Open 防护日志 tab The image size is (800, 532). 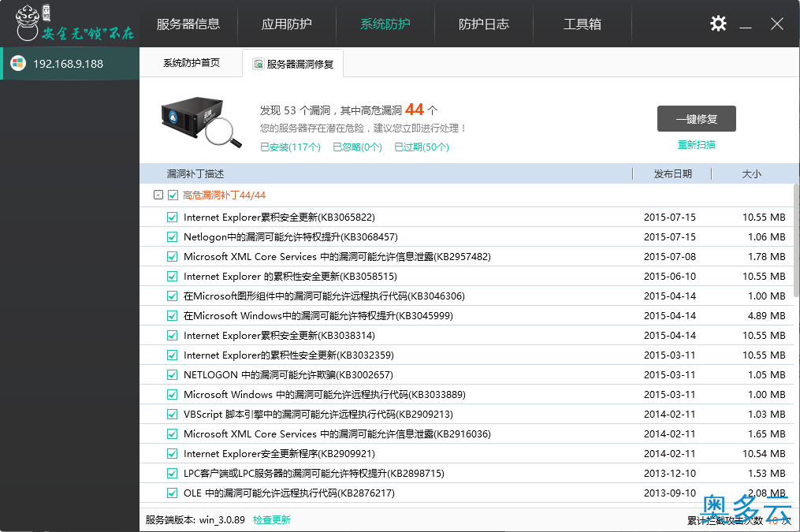pos(484,24)
